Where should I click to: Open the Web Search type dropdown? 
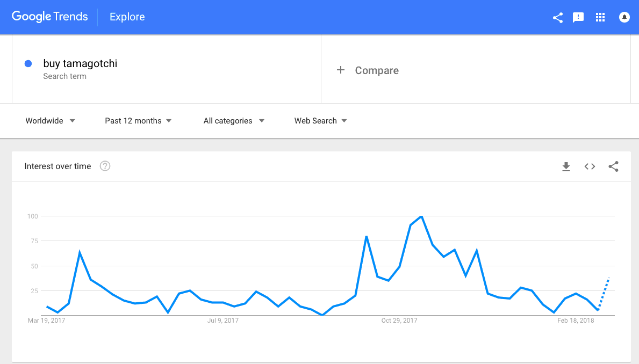click(x=320, y=121)
